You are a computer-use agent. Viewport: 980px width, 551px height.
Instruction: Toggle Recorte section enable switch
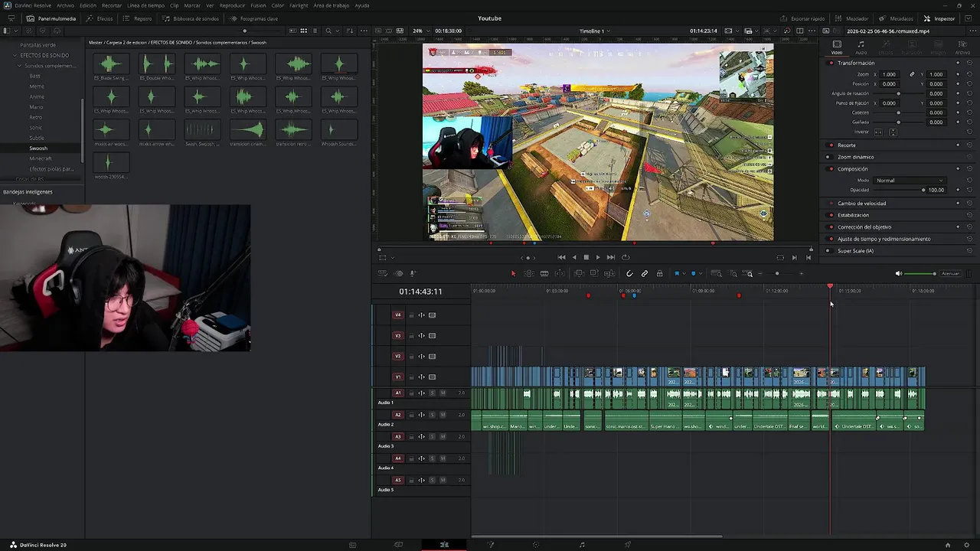(x=831, y=145)
